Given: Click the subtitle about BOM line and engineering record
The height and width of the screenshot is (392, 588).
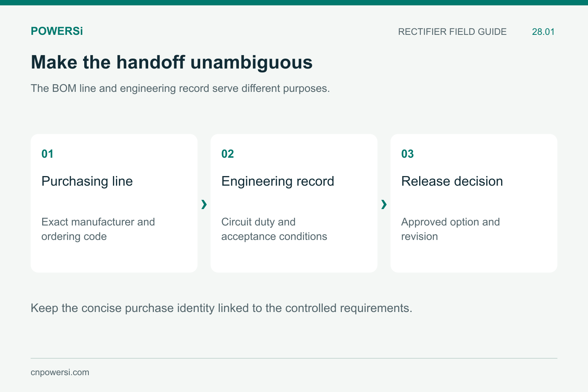Looking at the screenshot, I should 180,88.
